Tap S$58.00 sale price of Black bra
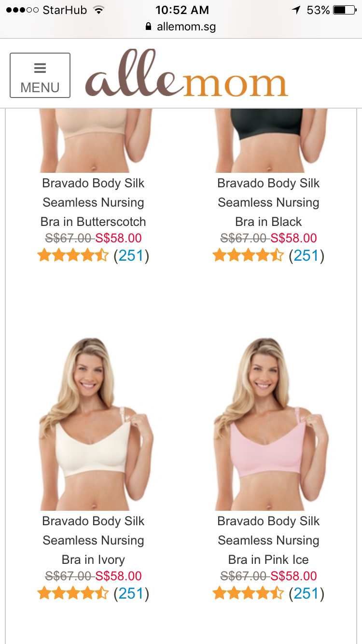Screen dimensions: 362x644 coord(294,238)
